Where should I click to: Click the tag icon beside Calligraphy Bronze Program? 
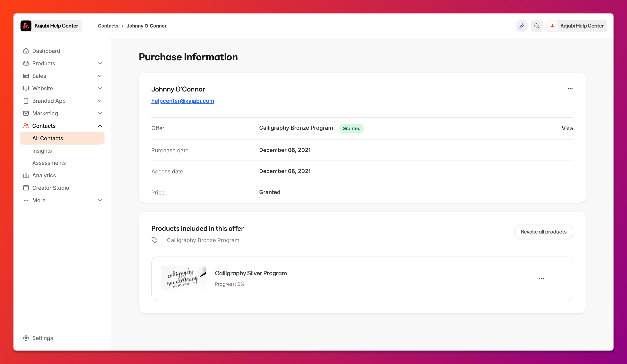point(155,240)
